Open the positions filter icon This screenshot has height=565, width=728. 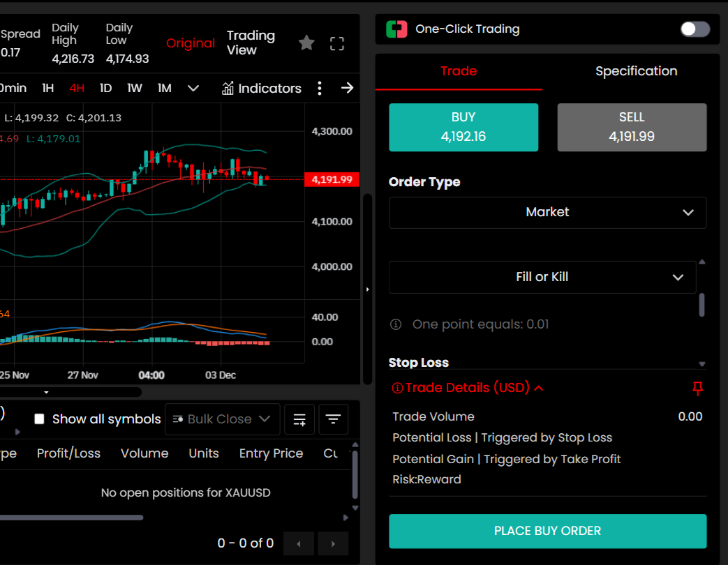[333, 419]
